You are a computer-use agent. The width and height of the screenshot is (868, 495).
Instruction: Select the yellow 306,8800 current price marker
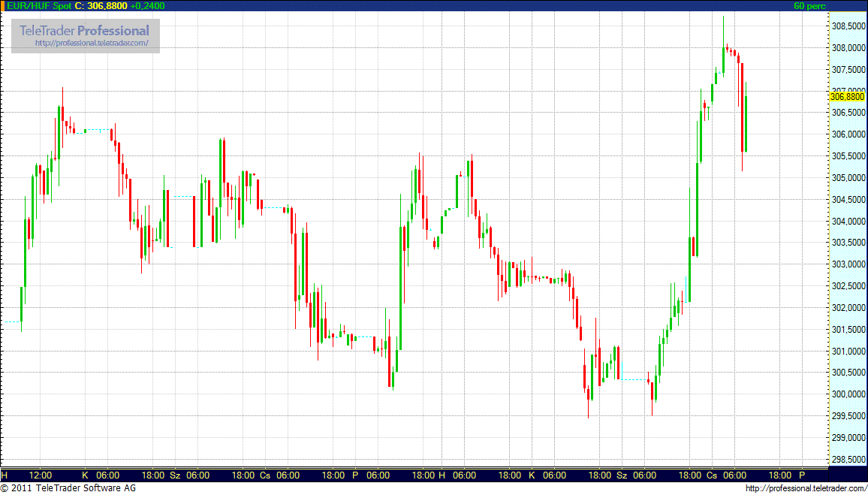[x=848, y=97]
